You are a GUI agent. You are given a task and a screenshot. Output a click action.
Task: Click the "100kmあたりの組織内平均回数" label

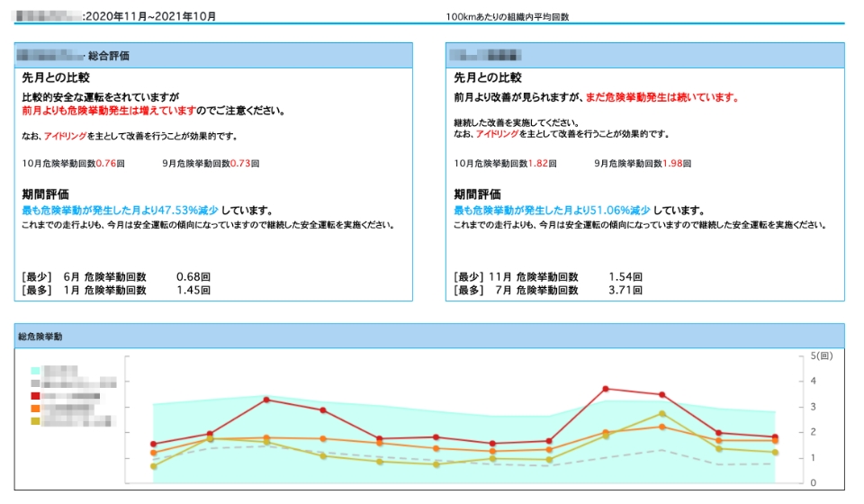(x=507, y=17)
